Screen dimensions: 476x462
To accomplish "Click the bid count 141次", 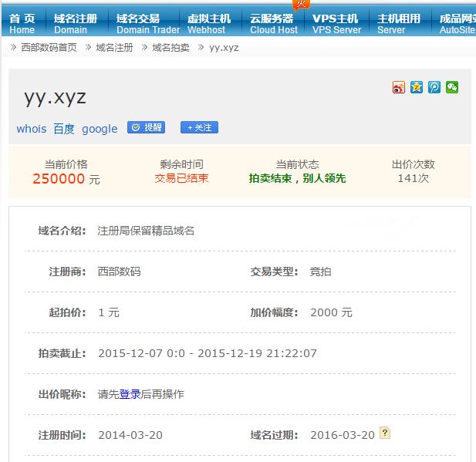I will (414, 178).
